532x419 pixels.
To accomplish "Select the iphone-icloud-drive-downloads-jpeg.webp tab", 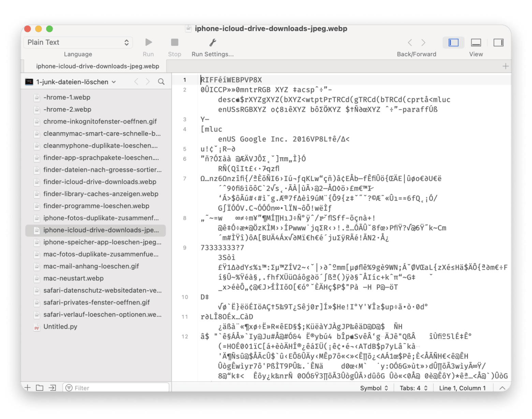I will pyautogui.click(x=98, y=66).
